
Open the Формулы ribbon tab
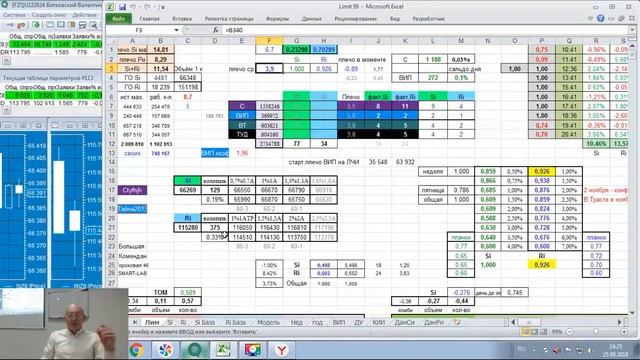277,19
